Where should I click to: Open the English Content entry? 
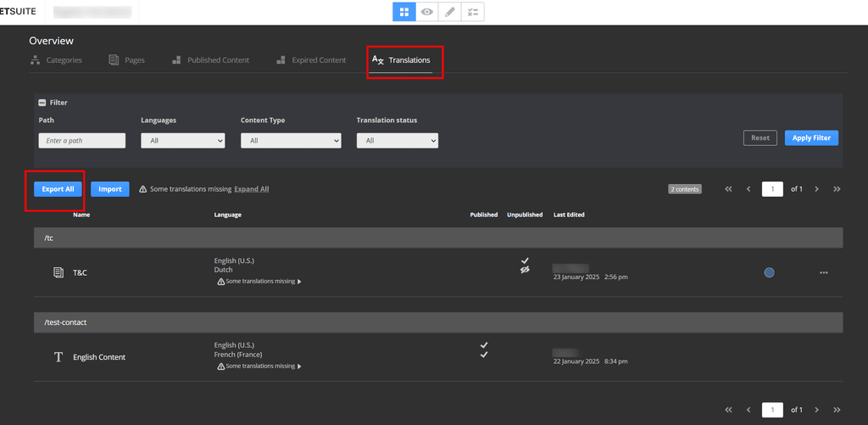point(99,357)
